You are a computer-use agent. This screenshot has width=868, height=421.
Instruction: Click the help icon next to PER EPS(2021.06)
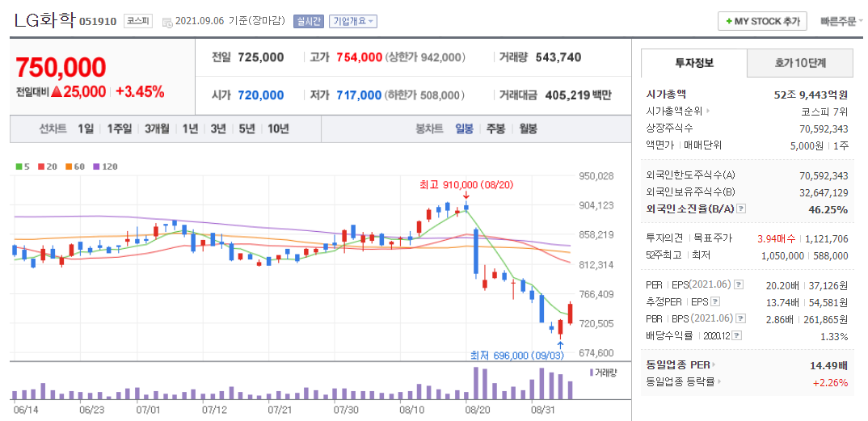coord(739,285)
